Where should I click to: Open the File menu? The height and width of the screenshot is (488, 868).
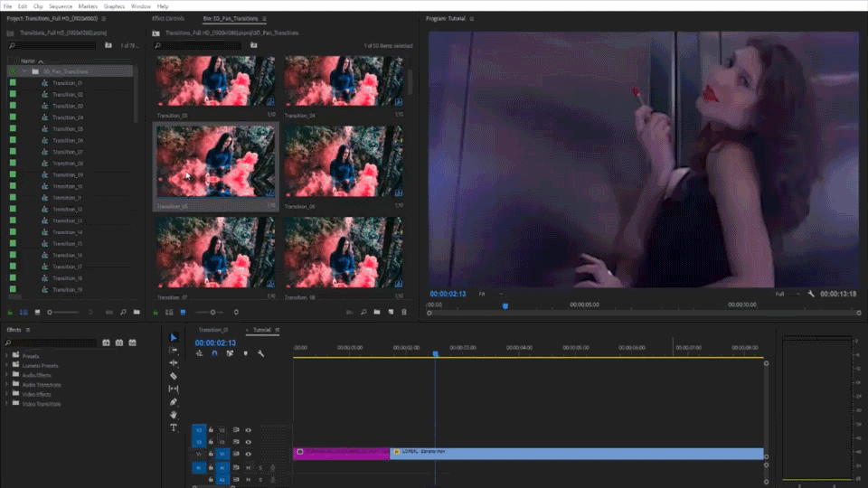pyautogui.click(x=8, y=6)
